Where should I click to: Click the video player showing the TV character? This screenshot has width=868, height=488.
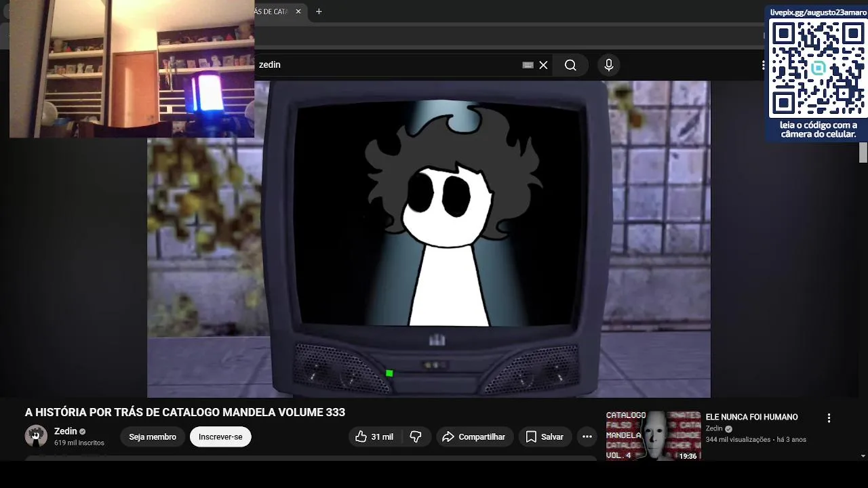(429, 239)
